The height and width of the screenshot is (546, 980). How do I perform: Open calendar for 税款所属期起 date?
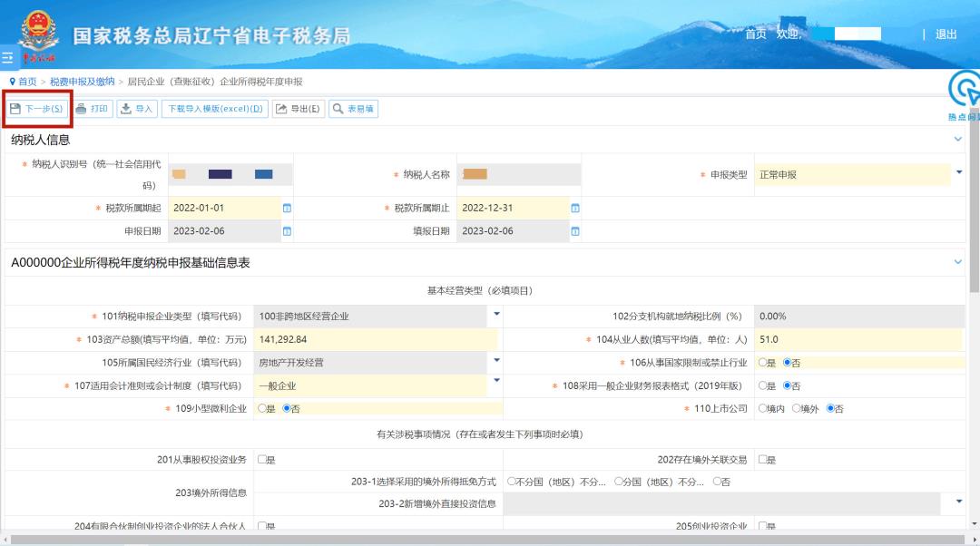pos(287,208)
